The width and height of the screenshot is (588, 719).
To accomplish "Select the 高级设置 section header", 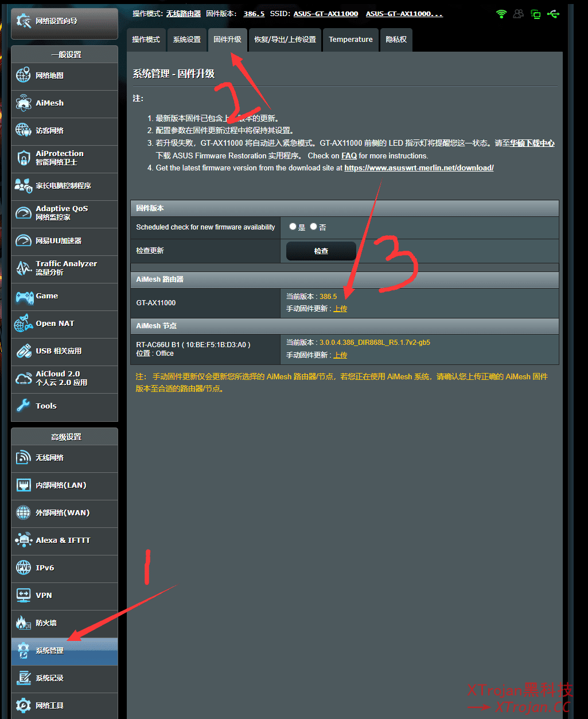I will (64, 437).
